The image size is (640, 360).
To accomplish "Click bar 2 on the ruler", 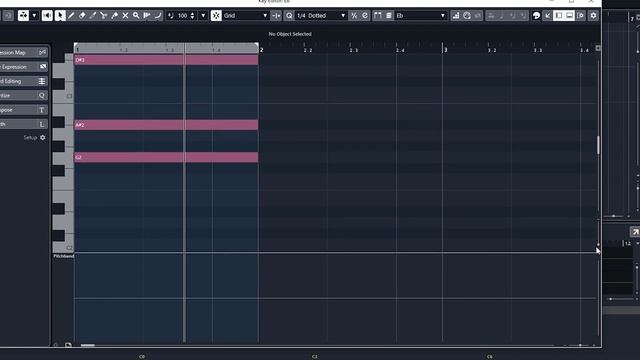I will (x=262, y=50).
